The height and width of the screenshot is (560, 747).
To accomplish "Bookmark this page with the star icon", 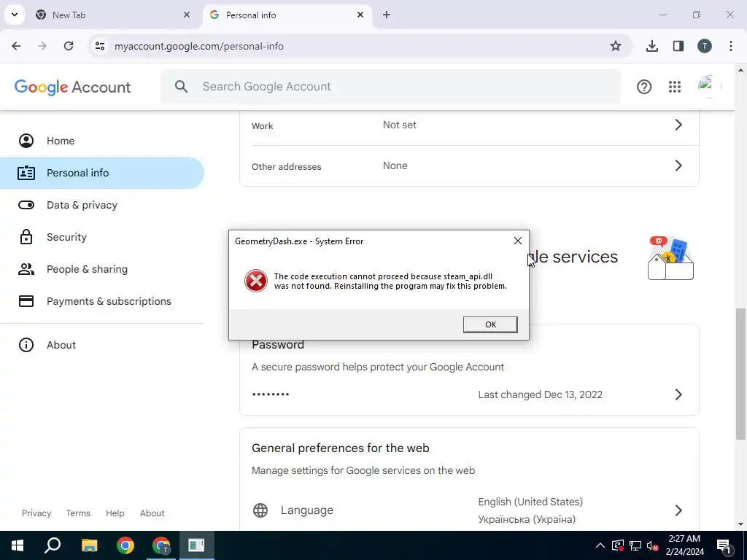I will click(x=616, y=46).
